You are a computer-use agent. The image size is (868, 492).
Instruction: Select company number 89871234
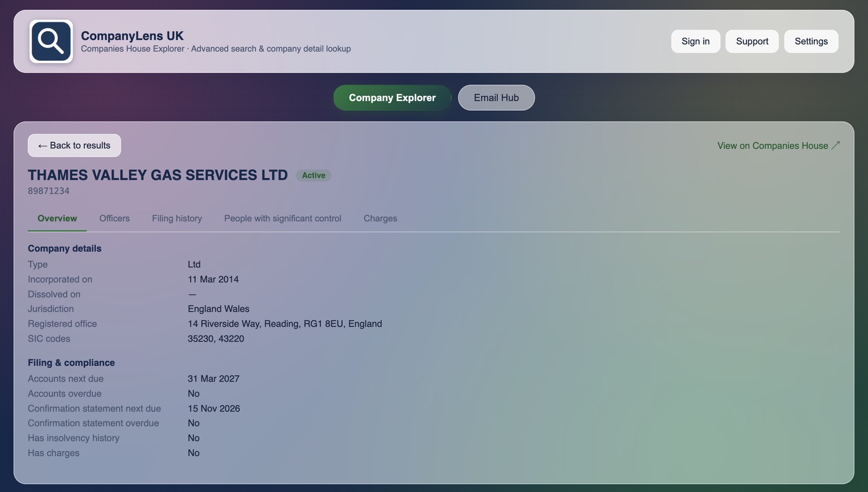[x=48, y=191]
